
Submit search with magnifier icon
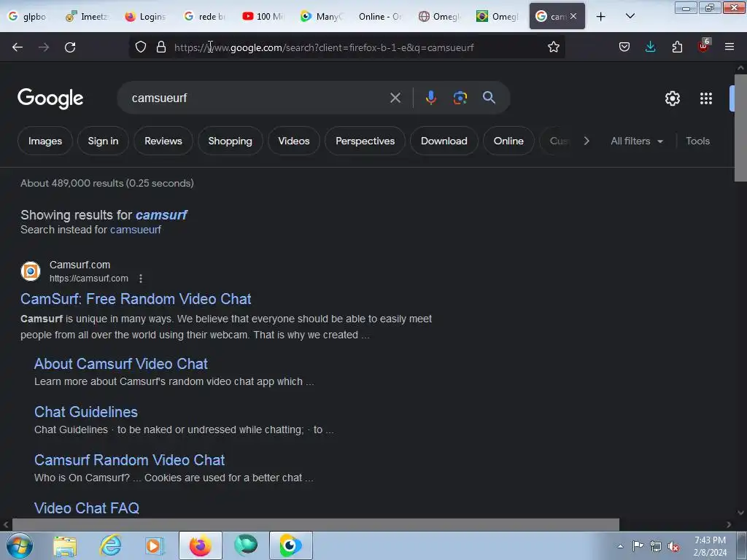point(489,98)
